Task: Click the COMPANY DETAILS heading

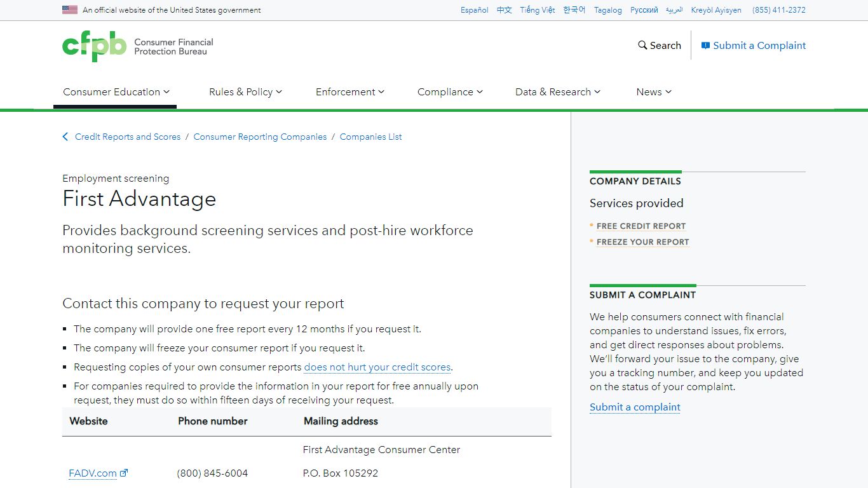Action: [635, 181]
